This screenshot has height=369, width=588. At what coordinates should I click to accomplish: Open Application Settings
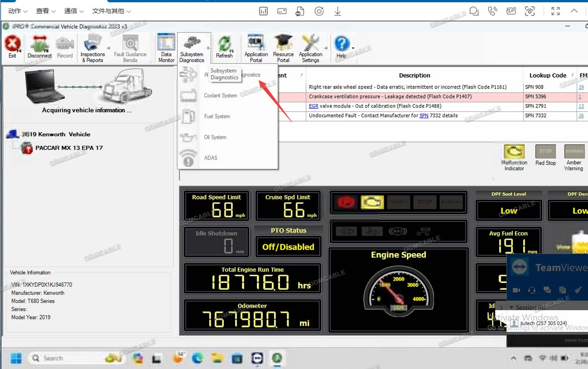point(310,48)
